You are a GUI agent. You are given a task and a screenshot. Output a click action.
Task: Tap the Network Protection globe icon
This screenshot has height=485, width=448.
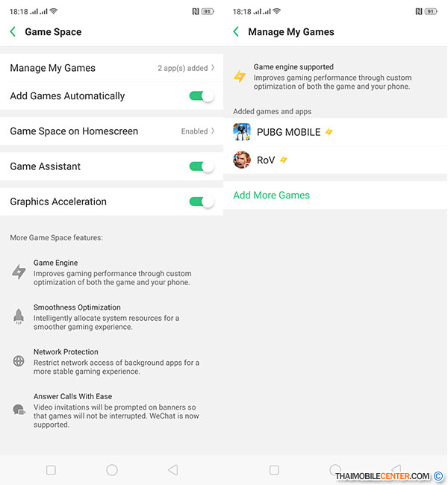coord(19,361)
